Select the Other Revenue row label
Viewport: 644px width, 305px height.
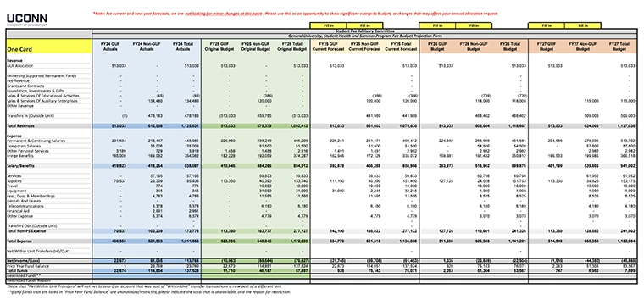coord(19,106)
